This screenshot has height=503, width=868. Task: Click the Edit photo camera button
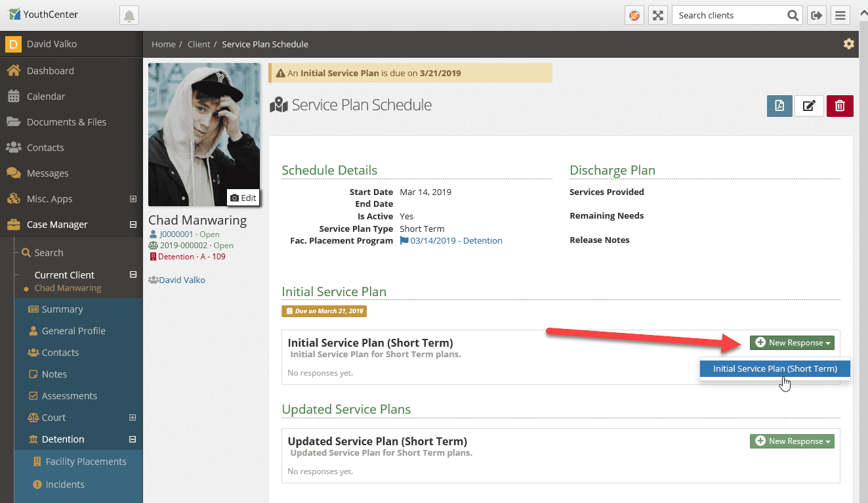pos(243,197)
